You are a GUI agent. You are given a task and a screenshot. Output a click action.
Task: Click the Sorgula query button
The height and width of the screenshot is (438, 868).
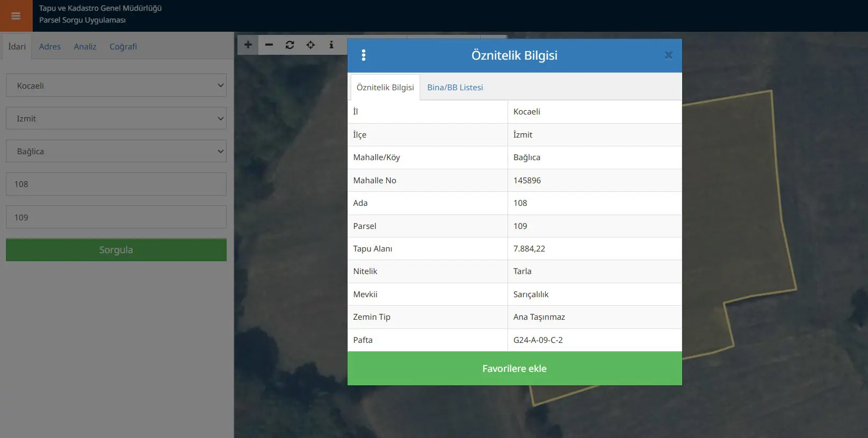116,250
